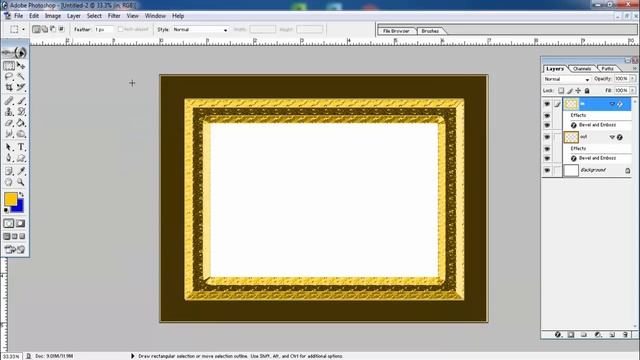Hide top layer's Bevel and Emboss effect
Screen dimensions: 640x360
tap(547, 125)
